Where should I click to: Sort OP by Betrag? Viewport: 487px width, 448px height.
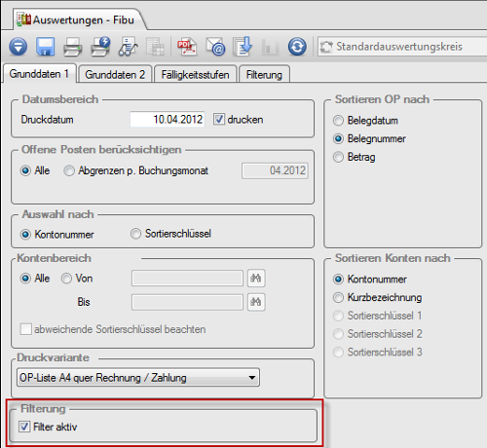[x=338, y=157]
